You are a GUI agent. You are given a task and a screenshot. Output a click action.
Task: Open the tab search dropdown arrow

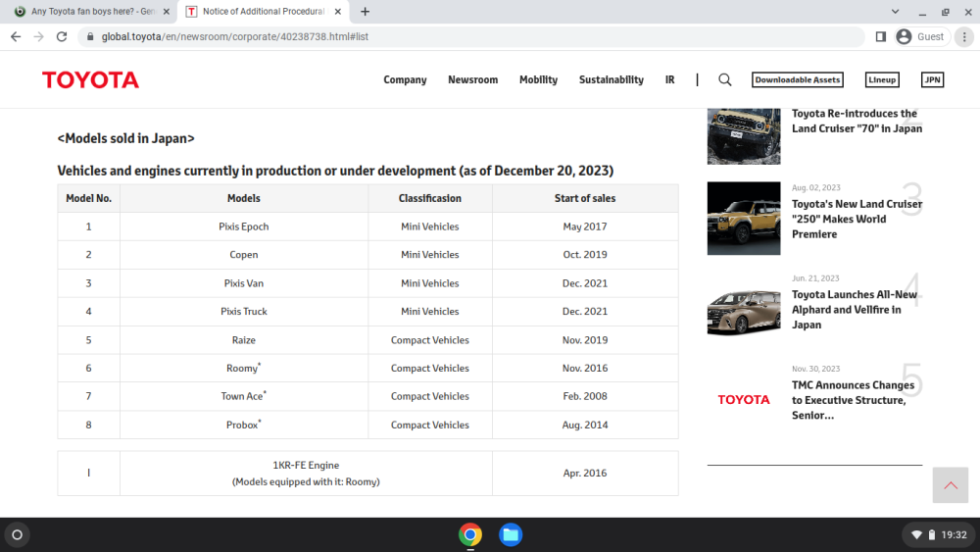point(895,11)
